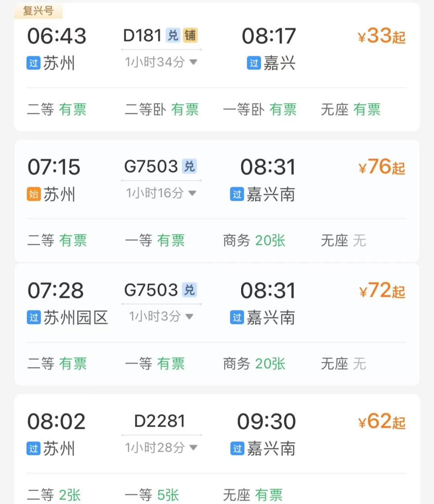Expand the 1小时16分 stops dropdown
The width and height of the screenshot is (434, 504).
point(192,193)
